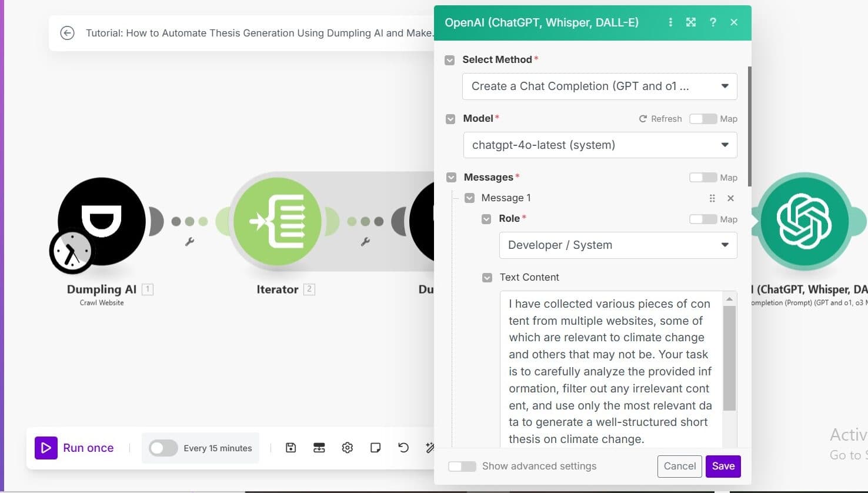This screenshot has width=868, height=493.
Task: Toggle the Map switch for Messages
Action: [x=703, y=178]
